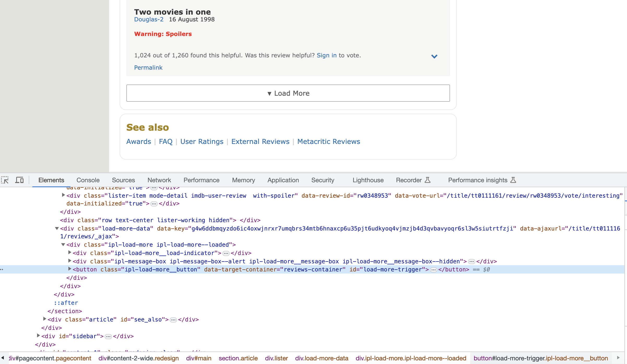Click the Network panel tab icon

coord(159,180)
